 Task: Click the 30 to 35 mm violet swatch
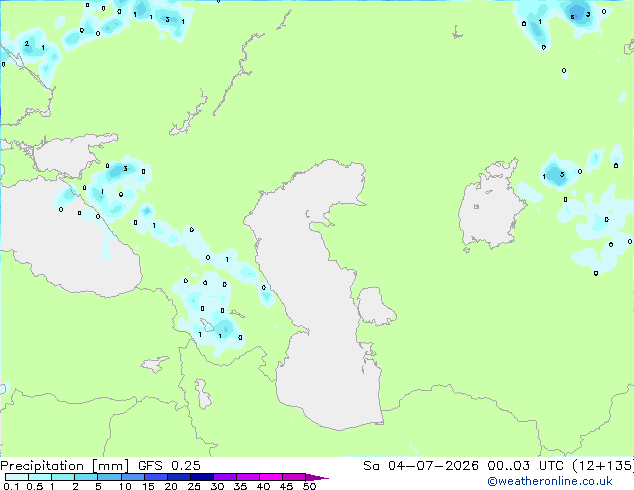tap(224, 477)
